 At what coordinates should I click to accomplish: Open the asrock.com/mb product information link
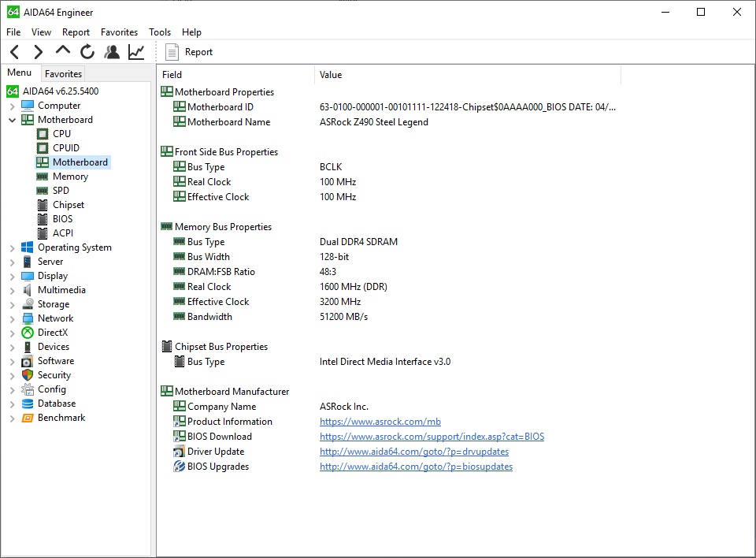(x=380, y=422)
